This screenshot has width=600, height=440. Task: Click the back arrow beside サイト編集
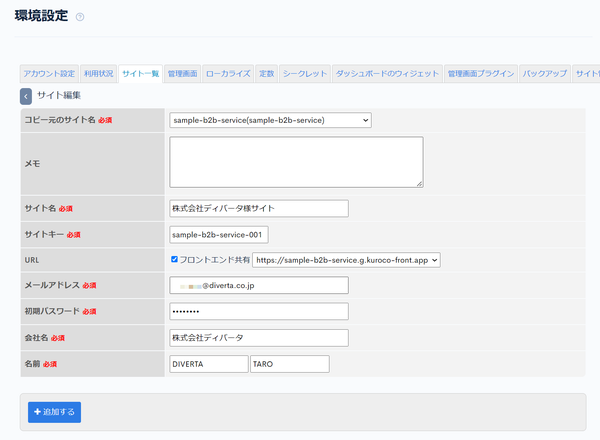(26, 96)
